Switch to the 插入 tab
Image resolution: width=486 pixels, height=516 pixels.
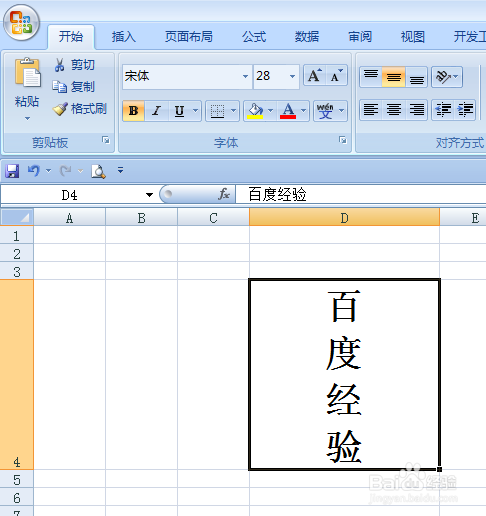click(124, 37)
